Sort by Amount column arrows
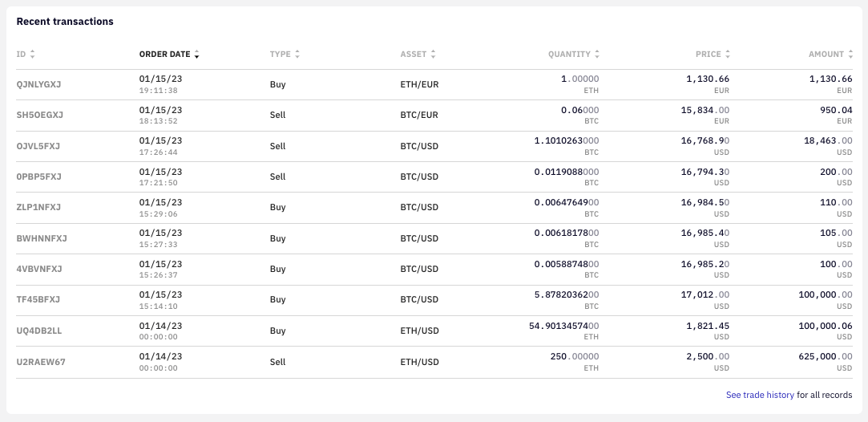Image resolution: width=868 pixels, height=422 pixels. pyautogui.click(x=850, y=55)
